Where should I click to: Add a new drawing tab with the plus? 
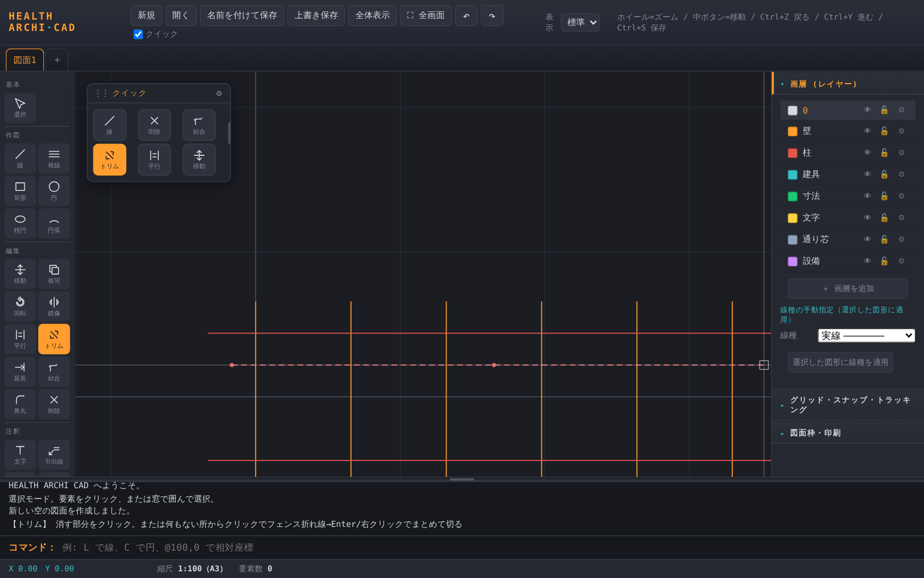pos(57,60)
